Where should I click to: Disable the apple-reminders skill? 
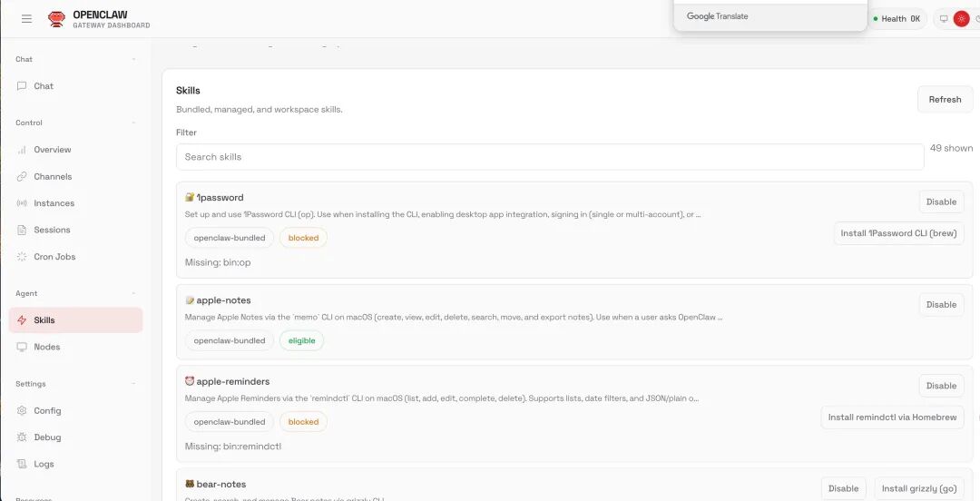point(941,386)
